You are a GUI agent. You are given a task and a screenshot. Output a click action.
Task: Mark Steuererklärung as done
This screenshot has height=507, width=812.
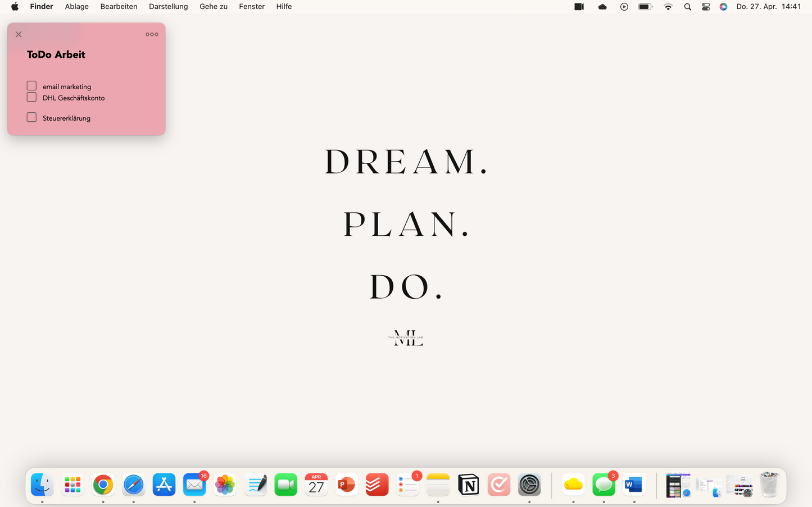[x=31, y=117]
